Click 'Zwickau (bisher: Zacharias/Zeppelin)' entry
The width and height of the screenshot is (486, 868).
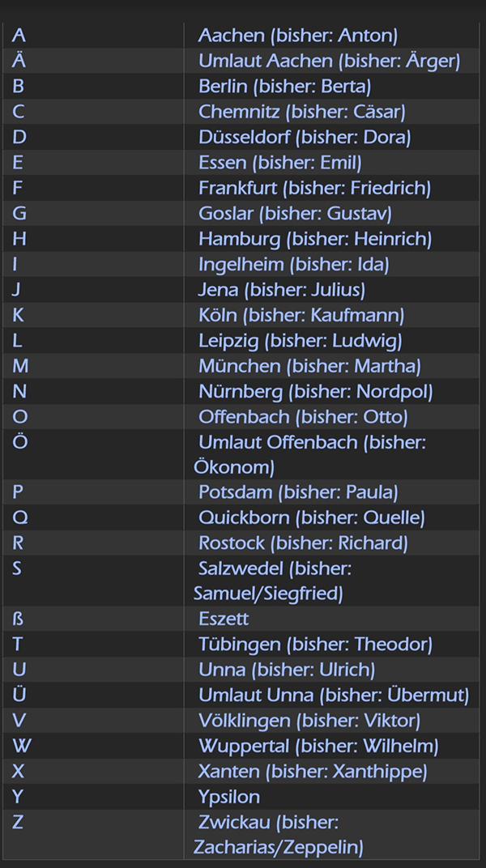click(279, 835)
